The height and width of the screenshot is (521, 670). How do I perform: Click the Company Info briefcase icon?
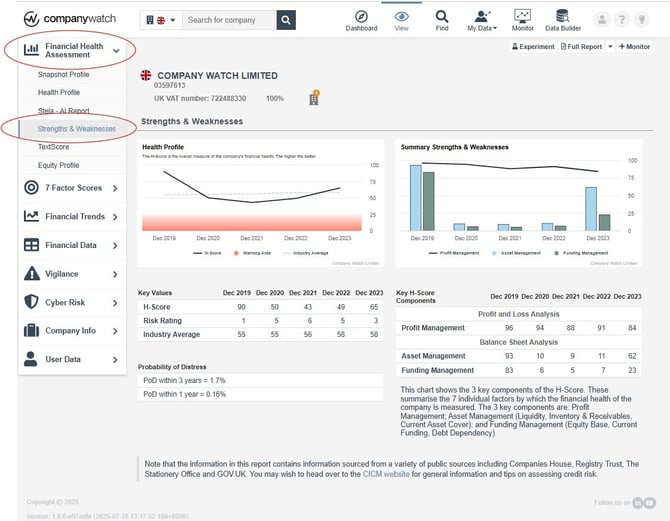coord(31,330)
